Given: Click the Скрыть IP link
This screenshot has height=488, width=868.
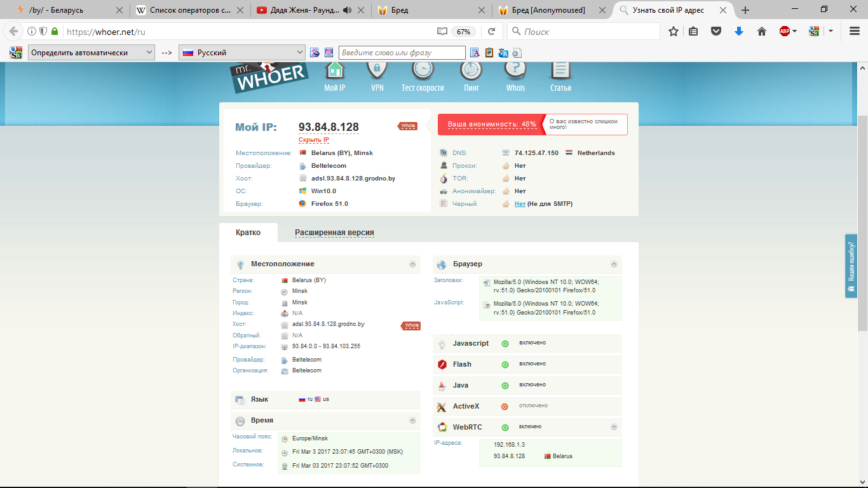Looking at the screenshot, I should click(314, 140).
